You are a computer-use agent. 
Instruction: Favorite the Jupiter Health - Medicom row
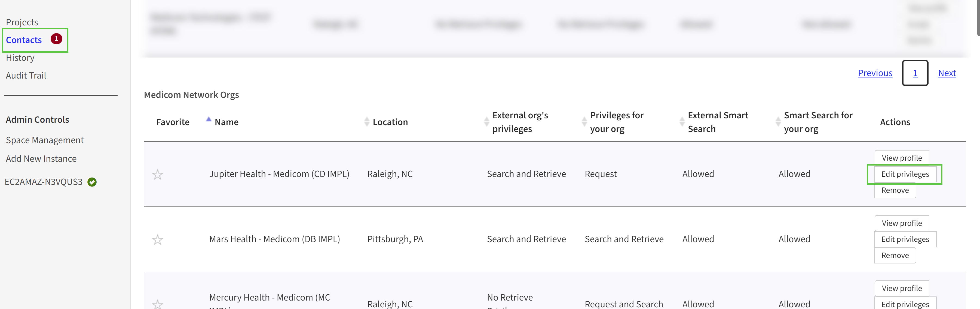pyautogui.click(x=158, y=174)
